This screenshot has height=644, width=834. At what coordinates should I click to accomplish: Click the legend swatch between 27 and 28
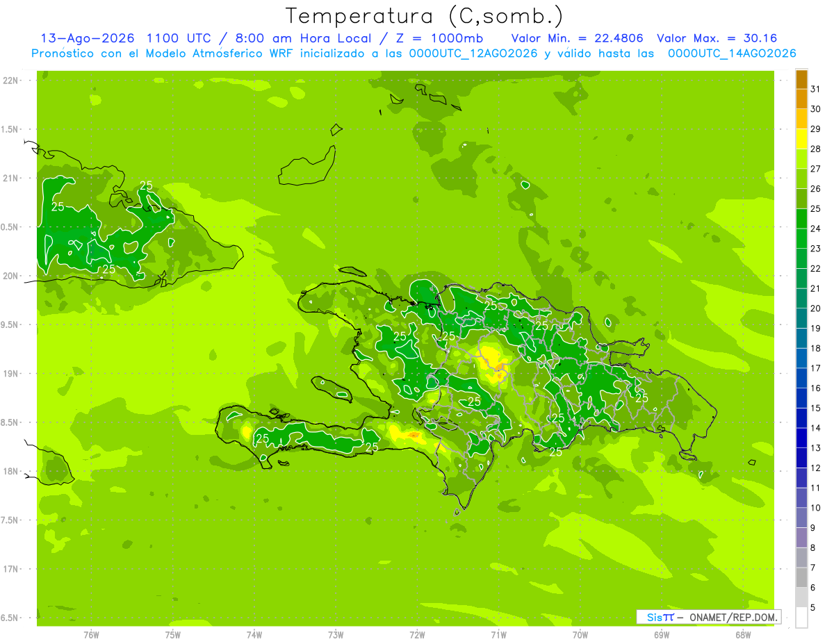[x=801, y=159]
